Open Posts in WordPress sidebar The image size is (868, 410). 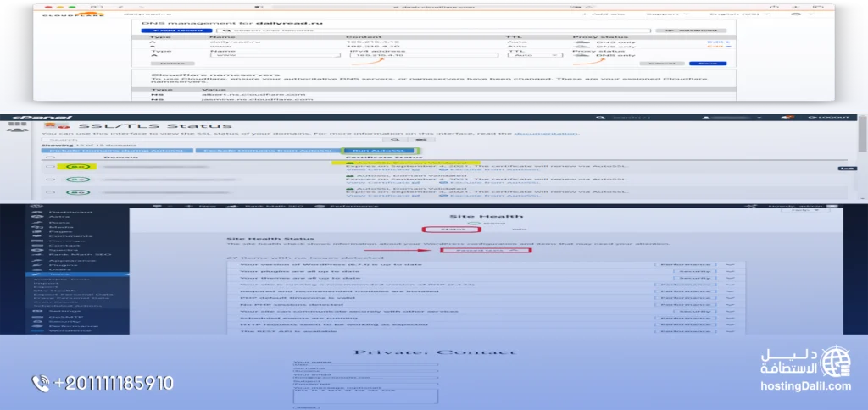click(x=58, y=222)
